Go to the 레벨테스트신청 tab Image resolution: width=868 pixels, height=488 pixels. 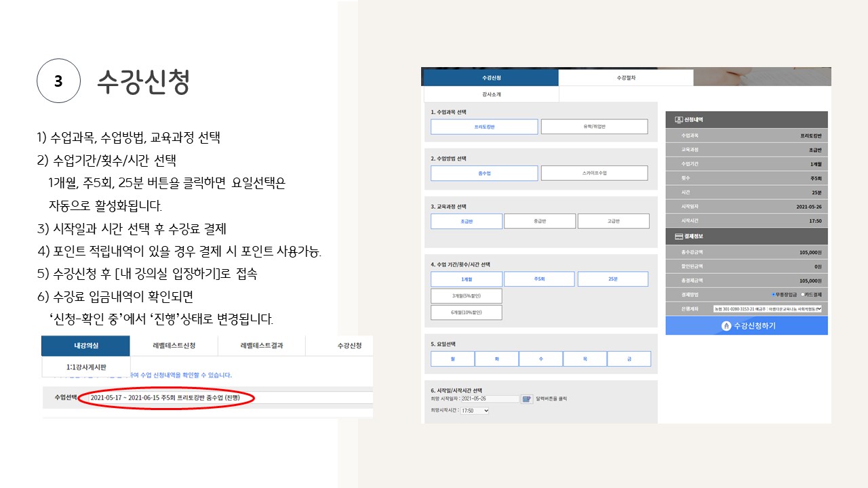coord(174,346)
